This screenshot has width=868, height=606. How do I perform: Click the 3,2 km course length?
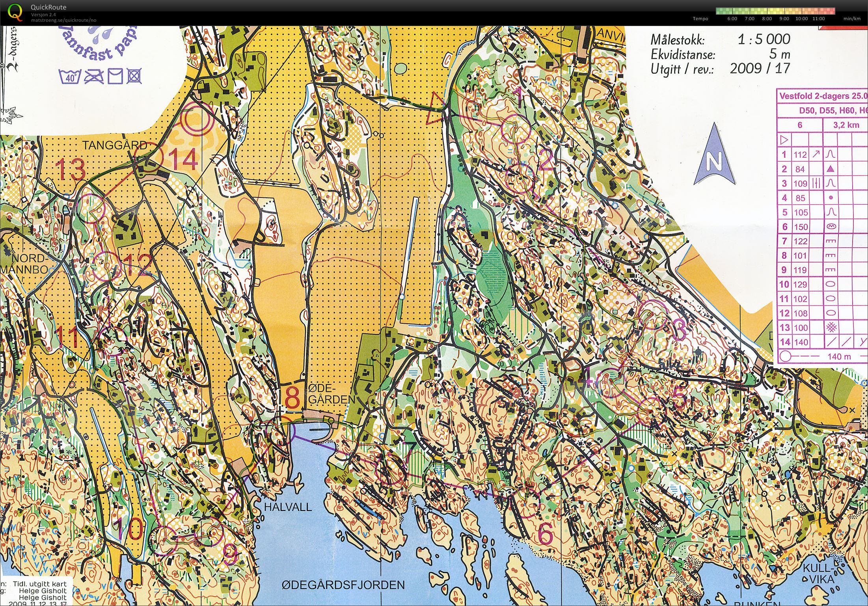click(x=846, y=125)
